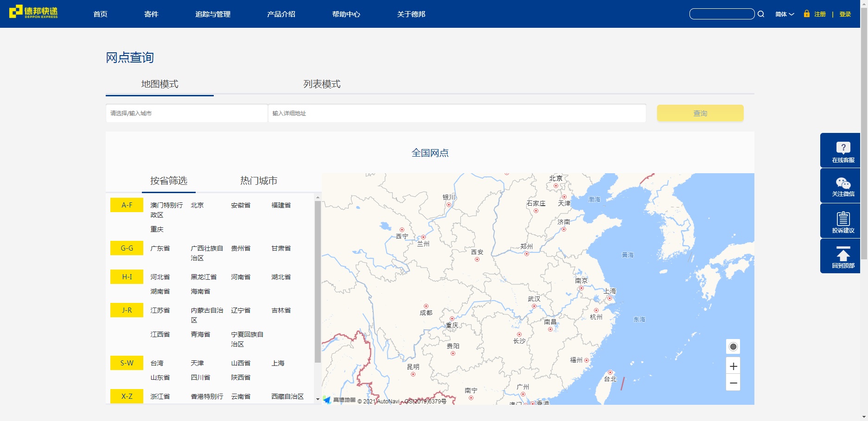Zoom out the map with minus button
This screenshot has height=421, width=868.
pyautogui.click(x=733, y=383)
